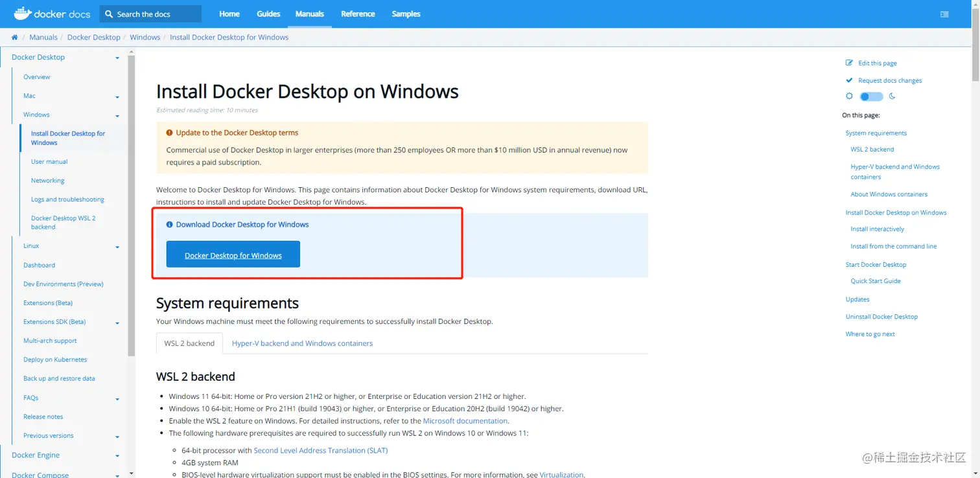Open the Guides top menu item
This screenshot has height=478, width=980.
click(x=268, y=14)
